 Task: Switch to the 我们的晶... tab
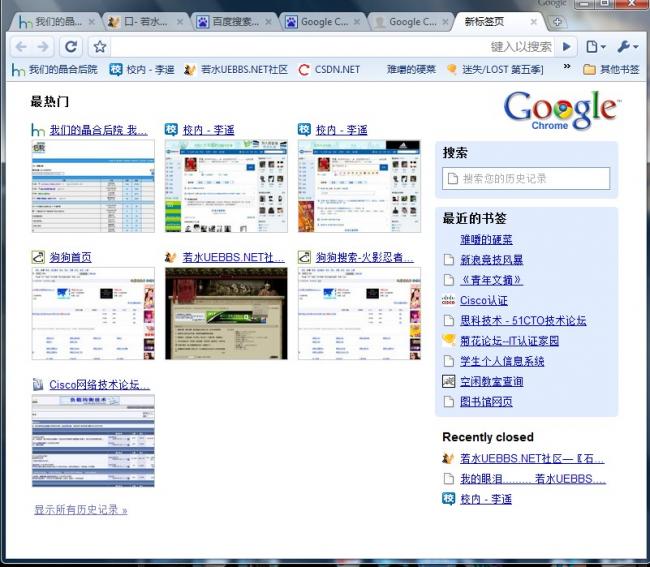(x=56, y=22)
